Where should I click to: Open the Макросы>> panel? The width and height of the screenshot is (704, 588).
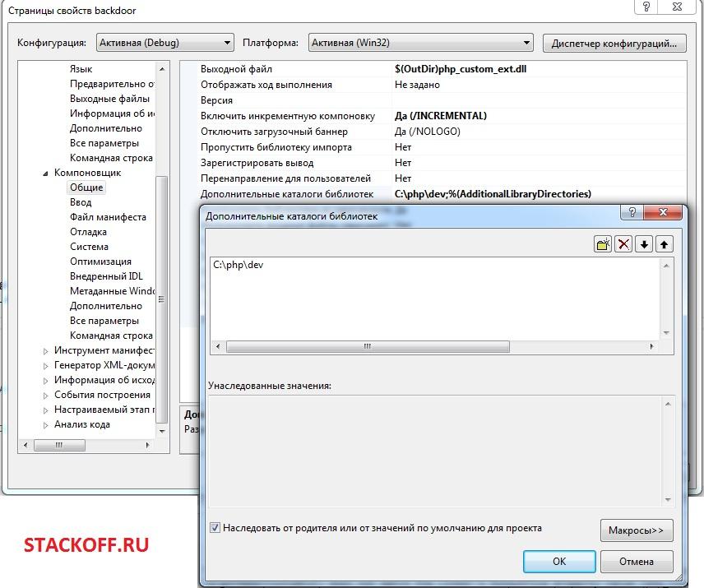637,530
